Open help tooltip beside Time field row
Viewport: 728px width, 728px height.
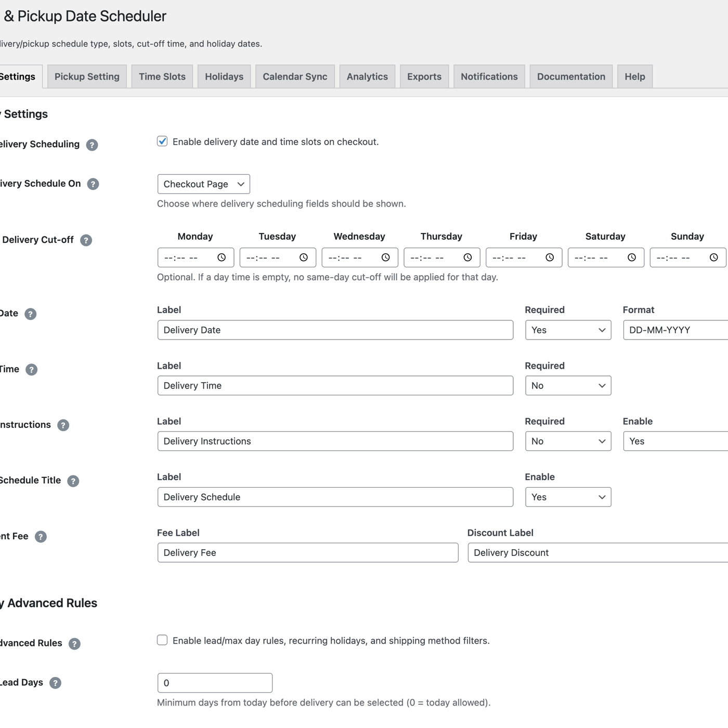(32, 370)
